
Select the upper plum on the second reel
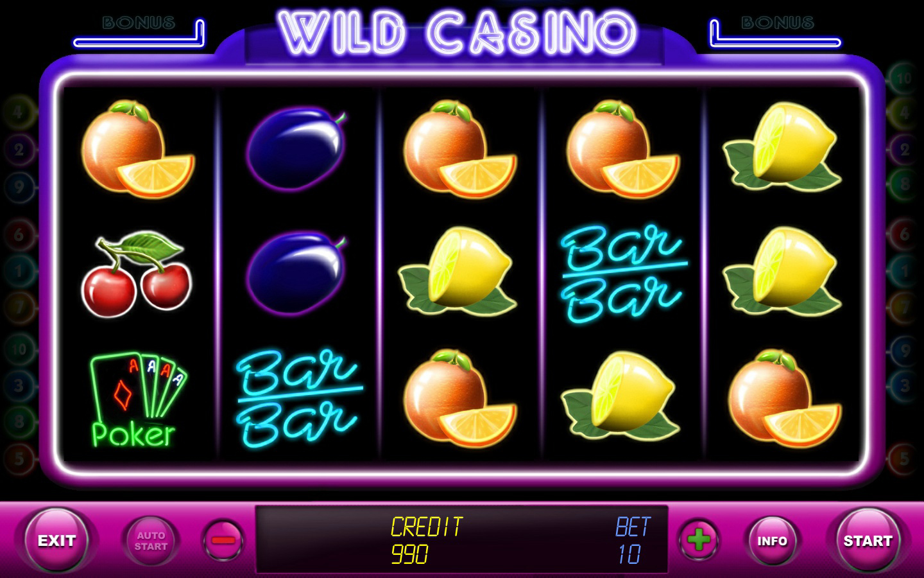point(297,148)
